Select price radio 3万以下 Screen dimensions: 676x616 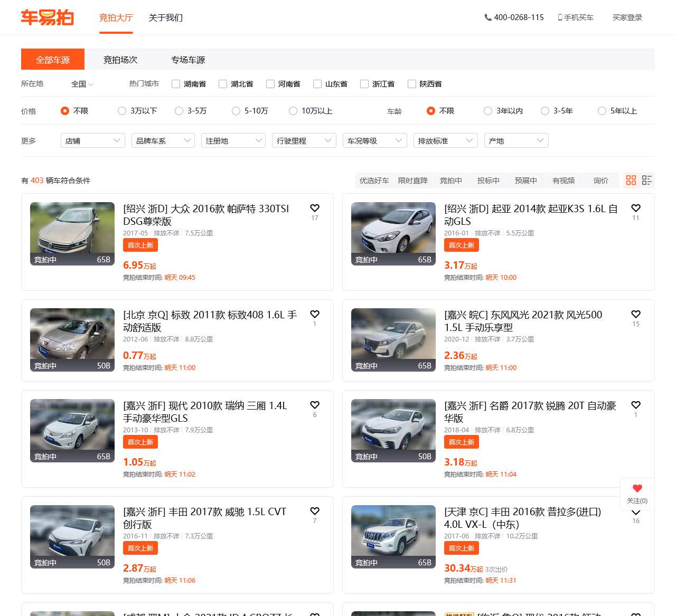click(x=122, y=111)
